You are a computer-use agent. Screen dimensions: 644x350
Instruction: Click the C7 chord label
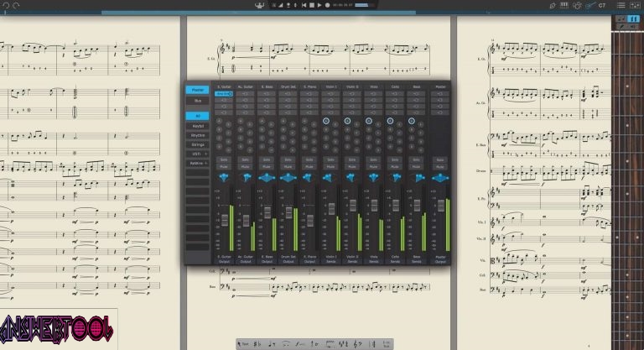tap(602, 5)
